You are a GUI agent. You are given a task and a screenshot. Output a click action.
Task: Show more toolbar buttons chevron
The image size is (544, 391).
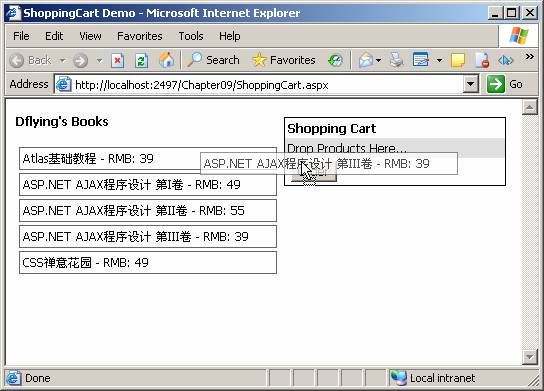(529, 56)
